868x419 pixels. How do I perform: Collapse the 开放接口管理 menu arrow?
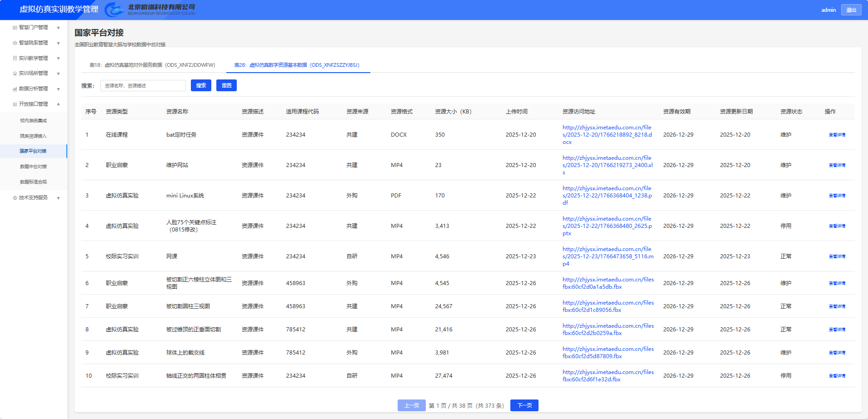(58, 104)
